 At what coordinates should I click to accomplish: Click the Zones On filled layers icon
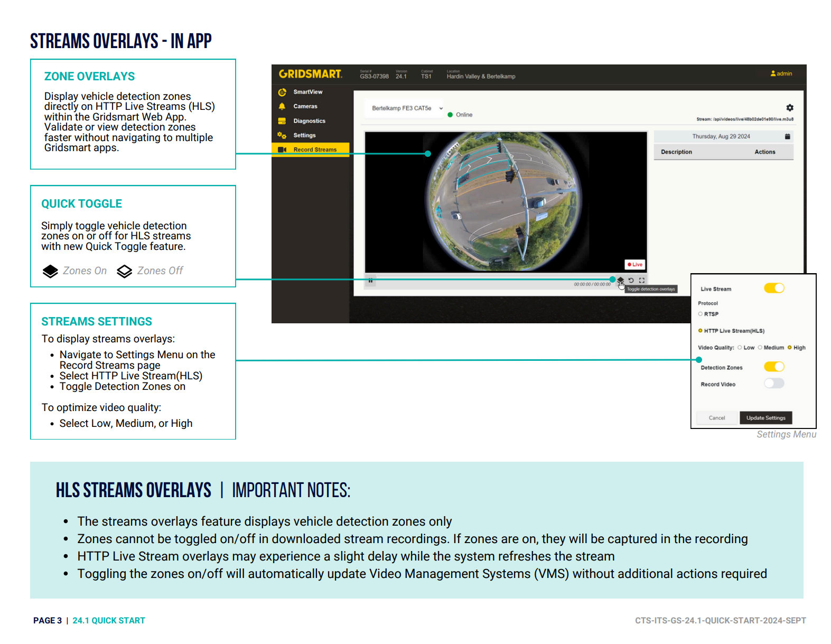[50, 271]
